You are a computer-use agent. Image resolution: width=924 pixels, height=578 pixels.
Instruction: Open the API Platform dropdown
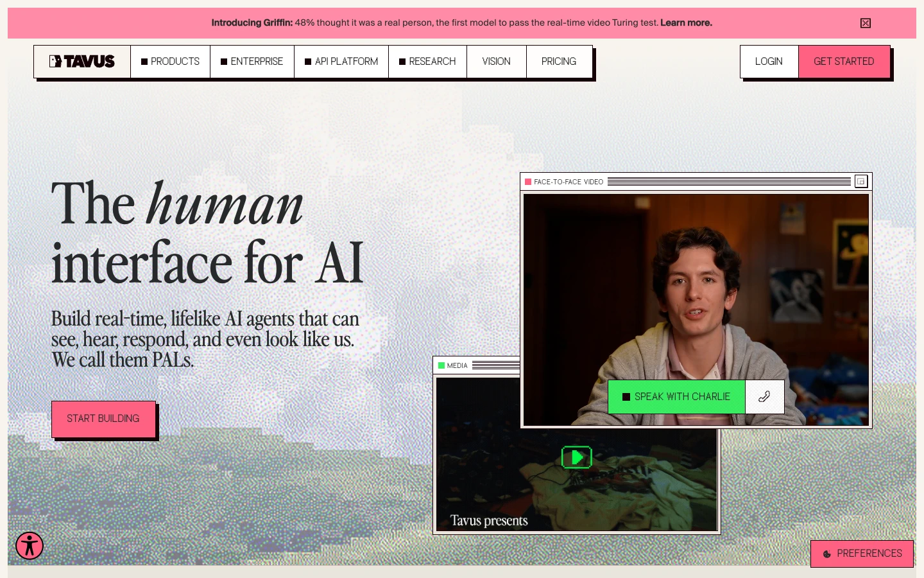tap(341, 62)
